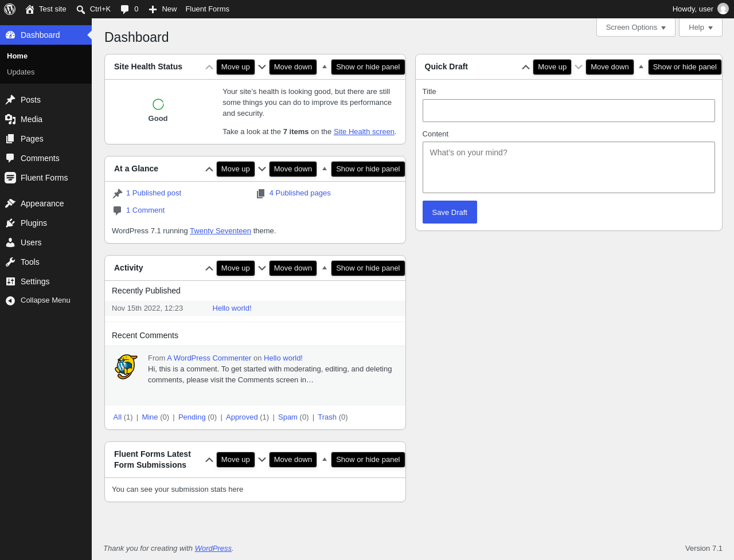This screenshot has height=560, width=734.
Task: Filter comments by Pending link
Action: (192, 417)
